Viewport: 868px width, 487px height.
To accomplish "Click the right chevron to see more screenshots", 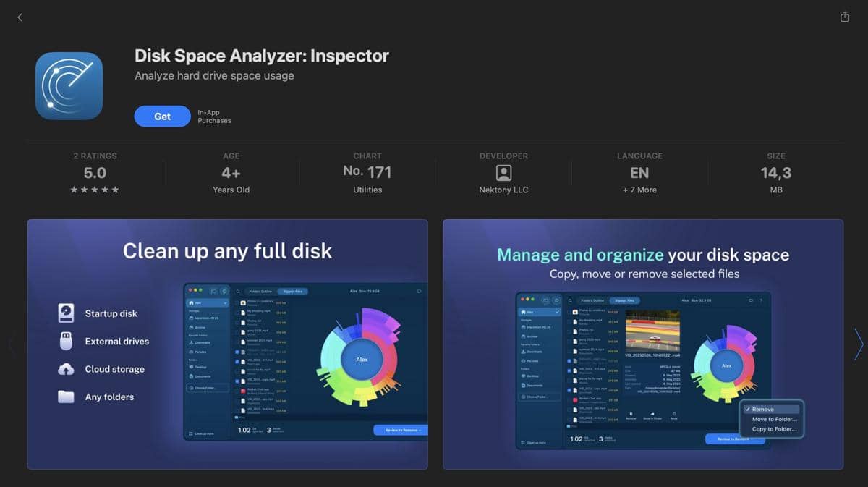I will tap(857, 344).
